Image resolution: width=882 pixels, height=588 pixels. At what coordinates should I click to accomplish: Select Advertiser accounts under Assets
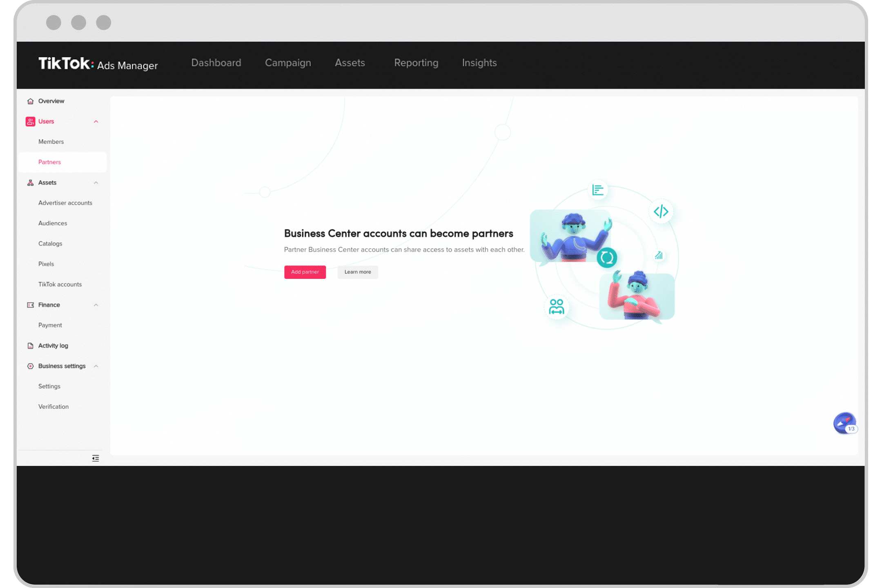65,203
